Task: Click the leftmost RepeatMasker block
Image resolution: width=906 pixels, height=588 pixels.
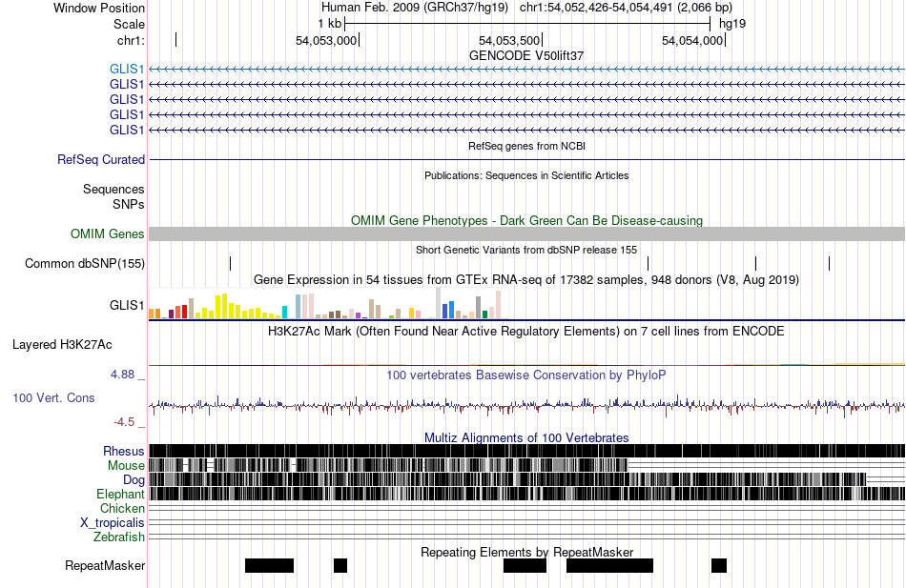Action: pyautogui.click(x=269, y=565)
